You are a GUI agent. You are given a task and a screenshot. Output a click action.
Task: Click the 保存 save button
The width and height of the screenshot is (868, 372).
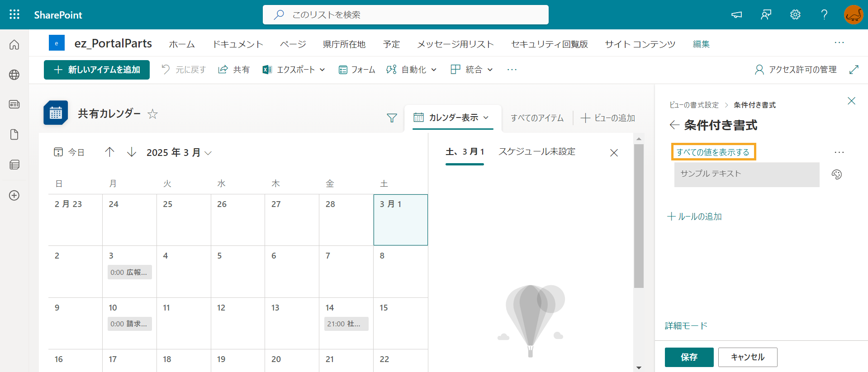[x=689, y=357]
